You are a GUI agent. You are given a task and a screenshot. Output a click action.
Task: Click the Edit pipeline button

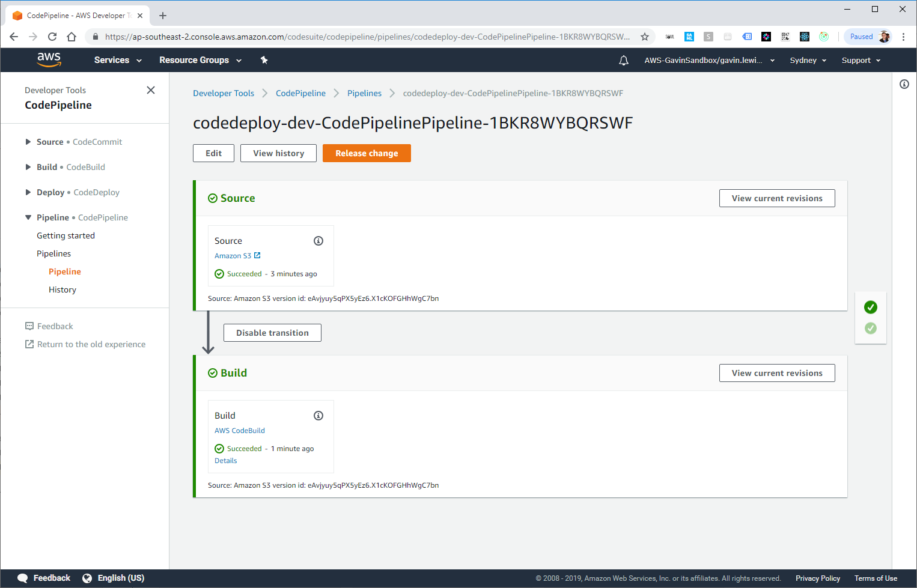click(x=213, y=153)
